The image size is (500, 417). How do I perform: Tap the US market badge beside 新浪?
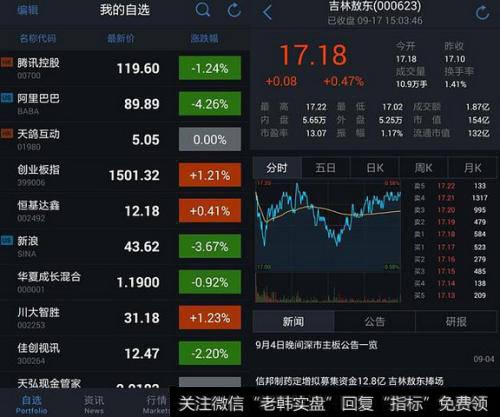(7, 240)
